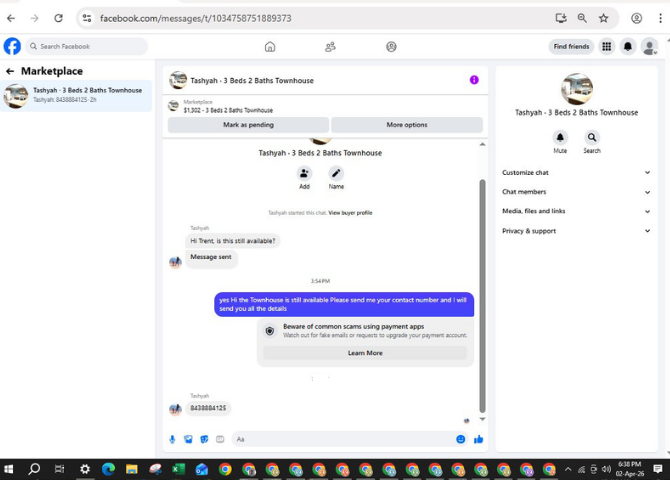Go back using the Marketplace left arrow

click(10, 71)
